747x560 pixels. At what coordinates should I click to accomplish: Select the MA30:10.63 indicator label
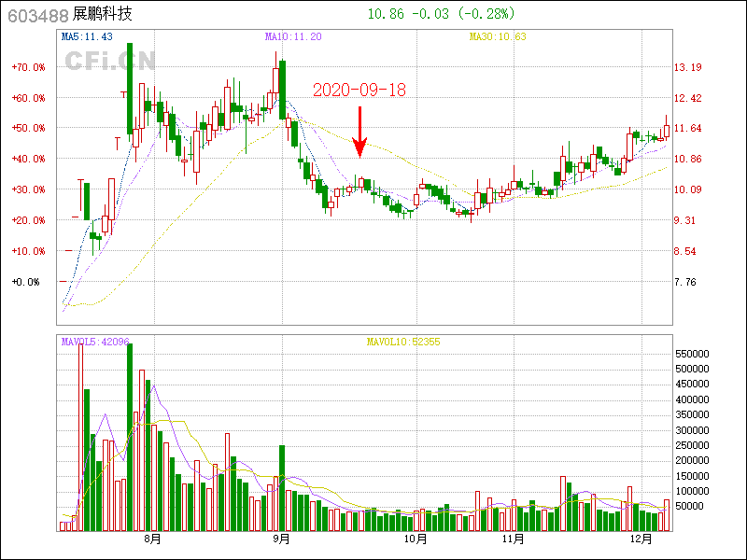click(498, 37)
